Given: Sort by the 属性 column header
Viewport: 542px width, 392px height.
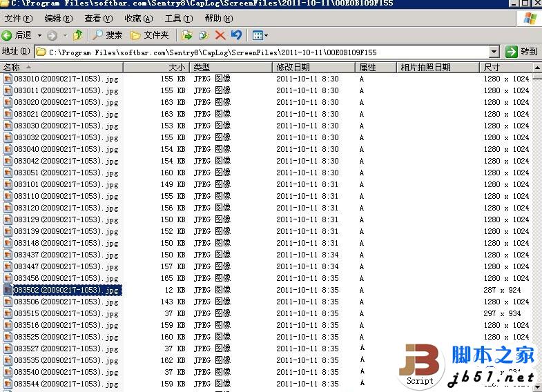Looking at the screenshot, I should point(376,67).
